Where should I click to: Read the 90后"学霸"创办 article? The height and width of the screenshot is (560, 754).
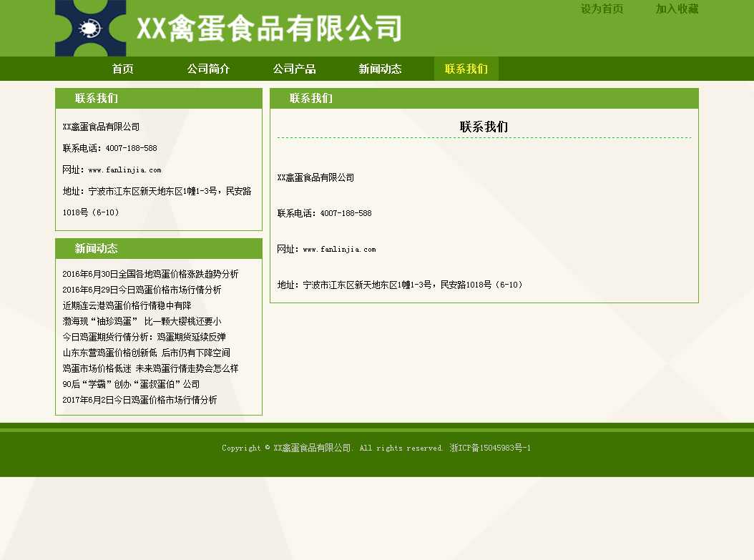click(131, 385)
